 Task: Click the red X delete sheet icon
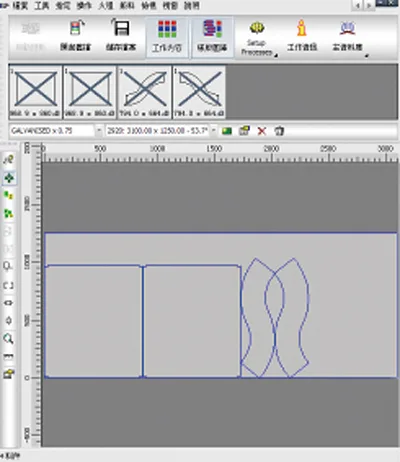pyautogui.click(x=262, y=131)
